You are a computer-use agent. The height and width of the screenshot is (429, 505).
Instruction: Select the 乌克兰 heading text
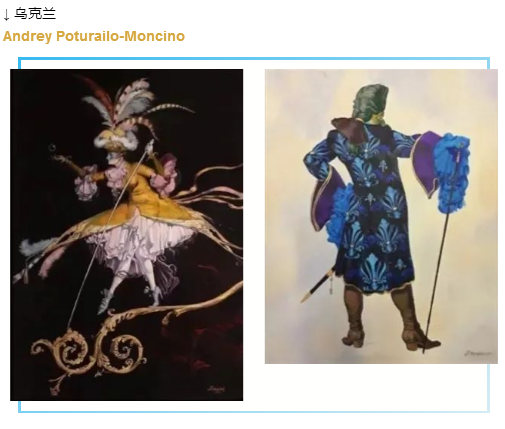35,14
